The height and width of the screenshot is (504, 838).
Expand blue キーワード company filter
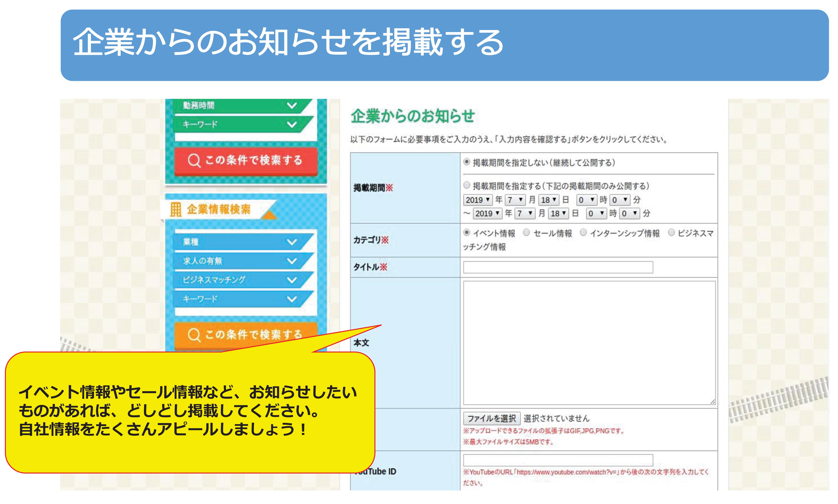[243, 299]
